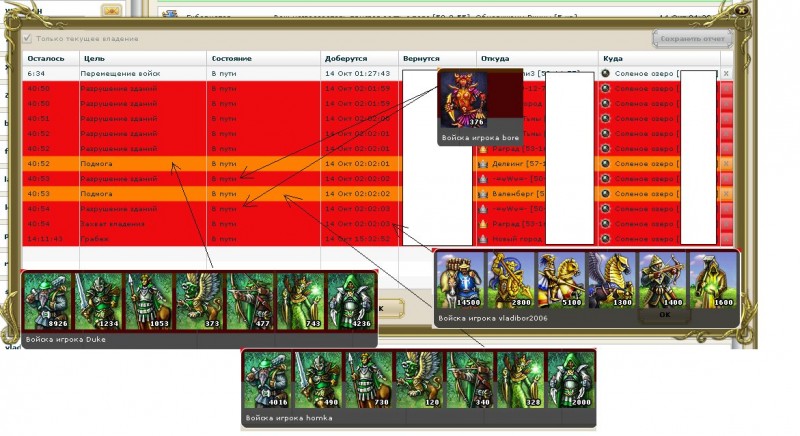Click vladibor2006's hooded mage with 1600

(x=713, y=280)
